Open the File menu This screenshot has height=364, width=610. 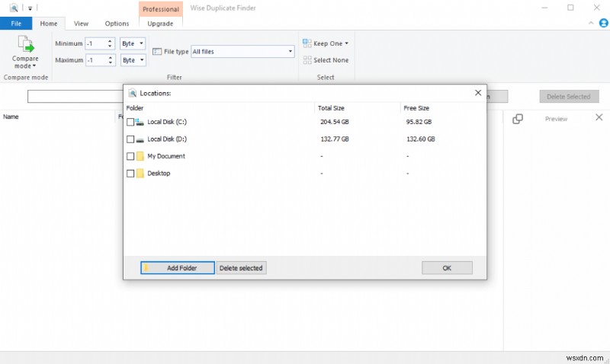tap(16, 24)
